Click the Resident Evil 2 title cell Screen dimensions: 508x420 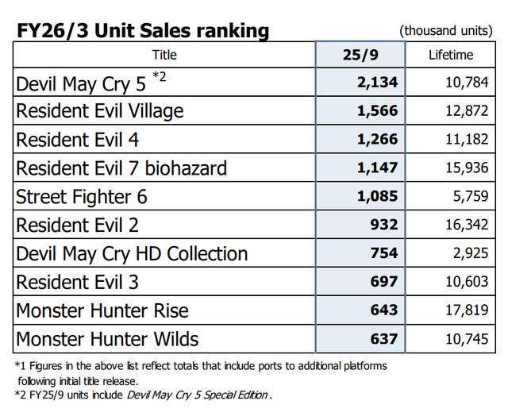(78, 225)
